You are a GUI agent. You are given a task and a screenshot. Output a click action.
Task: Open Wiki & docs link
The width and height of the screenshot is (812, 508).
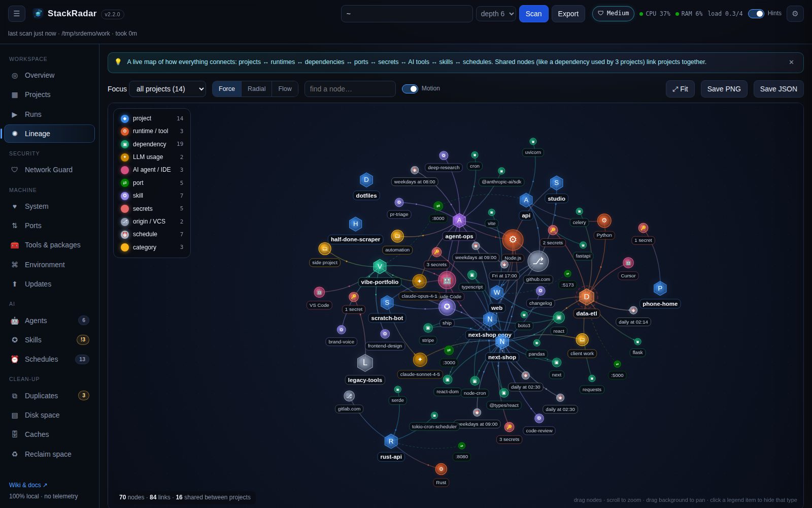click(28, 485)
